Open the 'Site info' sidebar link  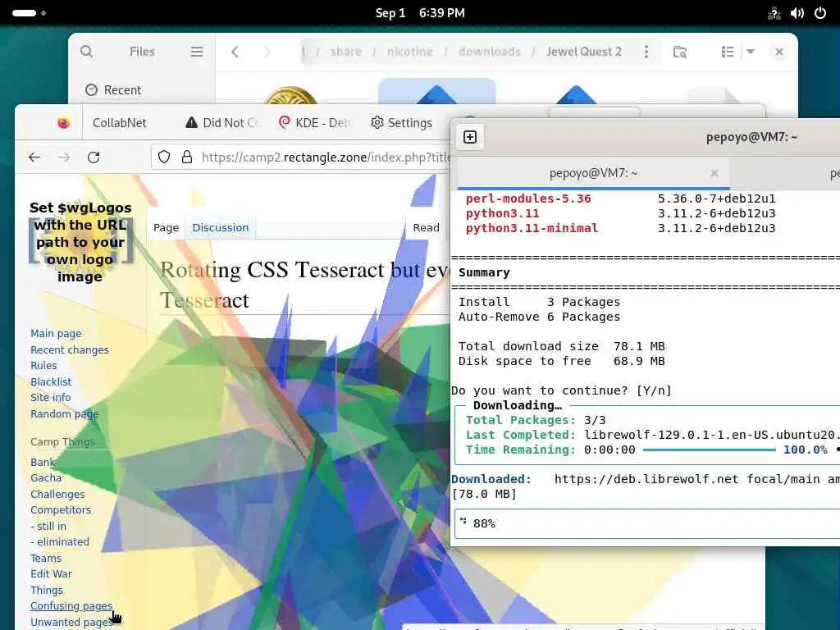click(50, 398)
